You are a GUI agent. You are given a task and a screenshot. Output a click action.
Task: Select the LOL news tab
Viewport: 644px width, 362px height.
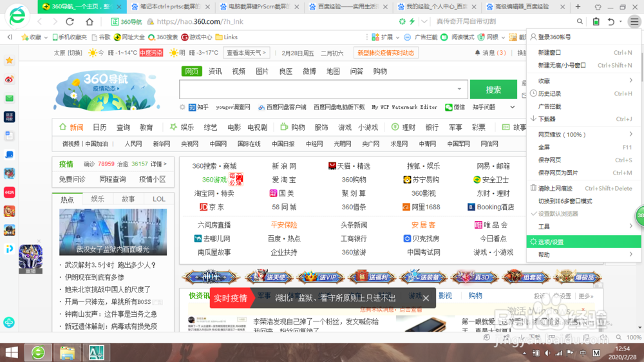point(159,199)
